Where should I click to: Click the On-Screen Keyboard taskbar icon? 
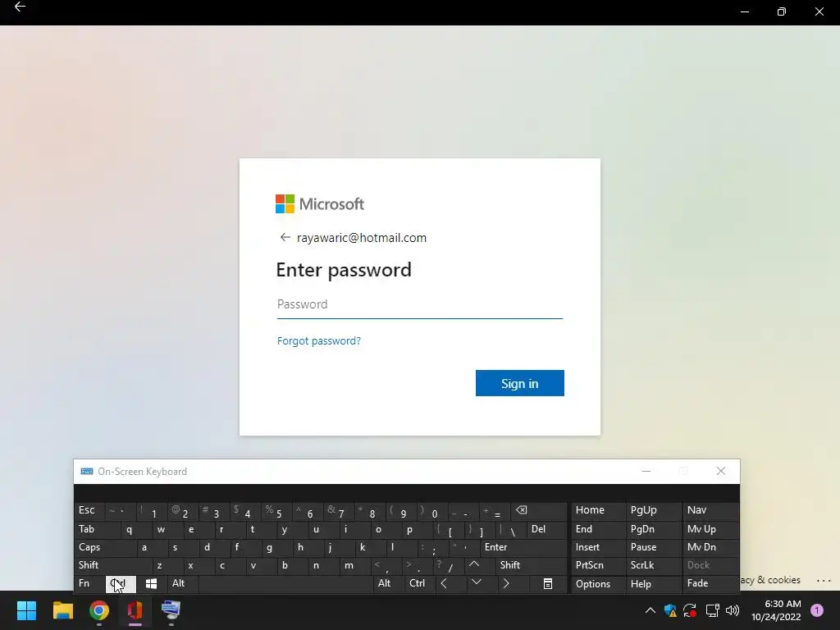[x=171, y=610]
